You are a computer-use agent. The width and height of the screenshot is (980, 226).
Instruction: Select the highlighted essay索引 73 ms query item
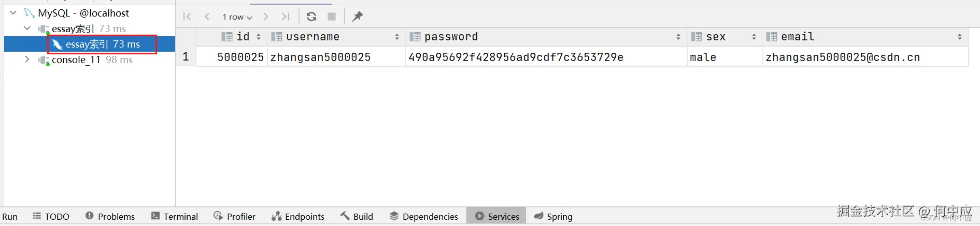click(x=103, y=44)
